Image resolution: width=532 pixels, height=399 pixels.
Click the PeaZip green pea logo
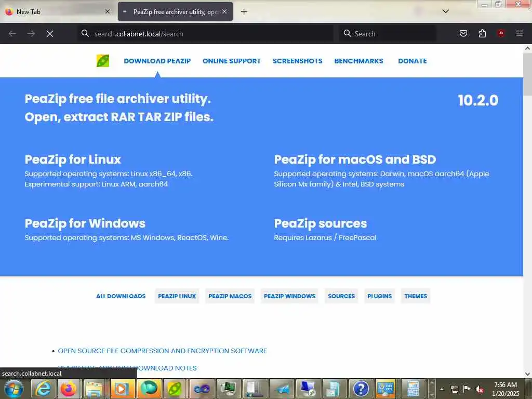coord(103,61)
